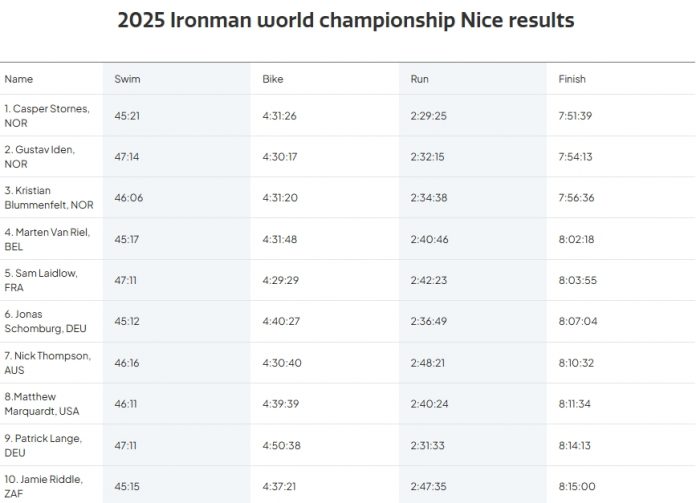The height and width of the screenshot is (503, 696).
Task: Click Casper Stornes' bike time 4:31:26
Action: click(x=279, y=116)
